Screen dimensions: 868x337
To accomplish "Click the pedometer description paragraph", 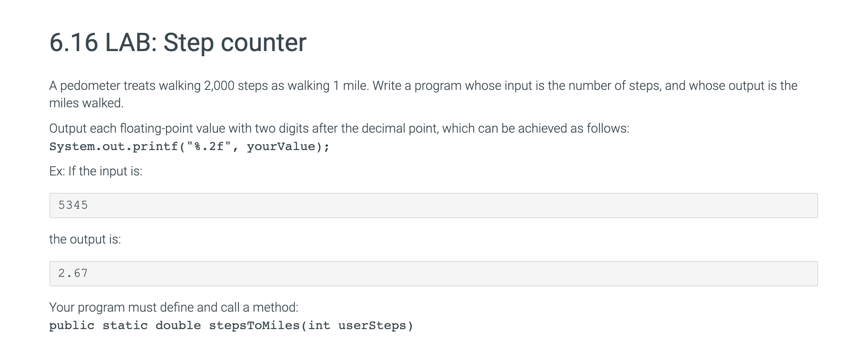I will tap(423, 94).
